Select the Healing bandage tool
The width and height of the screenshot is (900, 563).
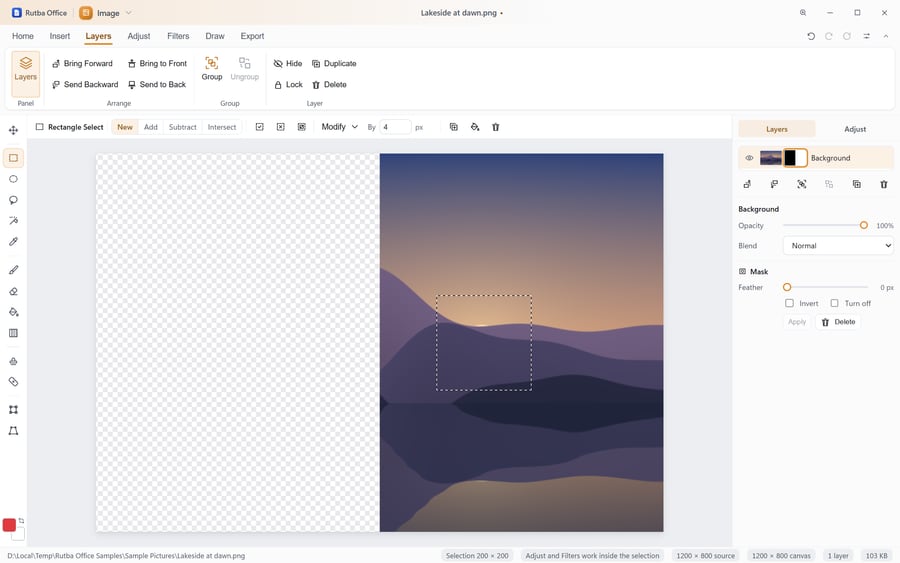pos(13,382)
